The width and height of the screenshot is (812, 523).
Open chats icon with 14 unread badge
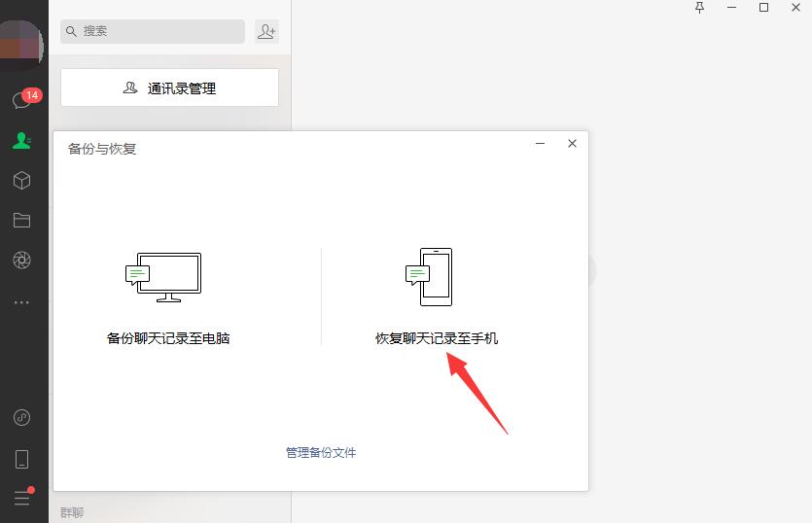[21, 101]
